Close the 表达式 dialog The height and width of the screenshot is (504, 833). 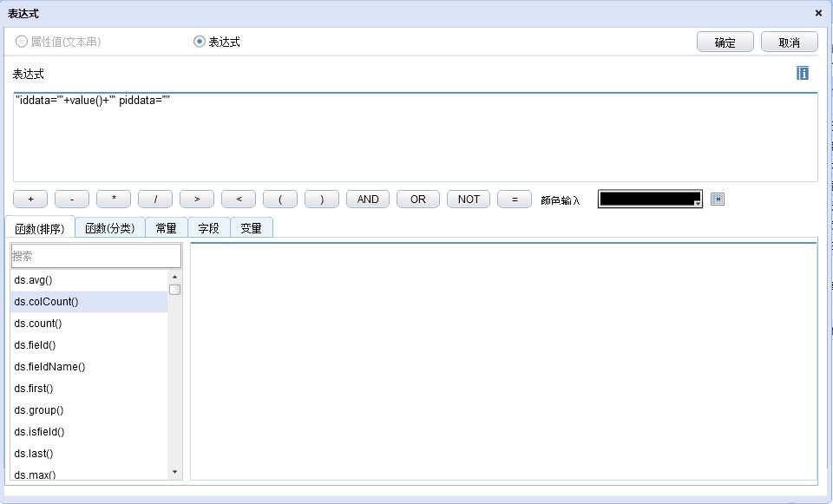[818, 13]
